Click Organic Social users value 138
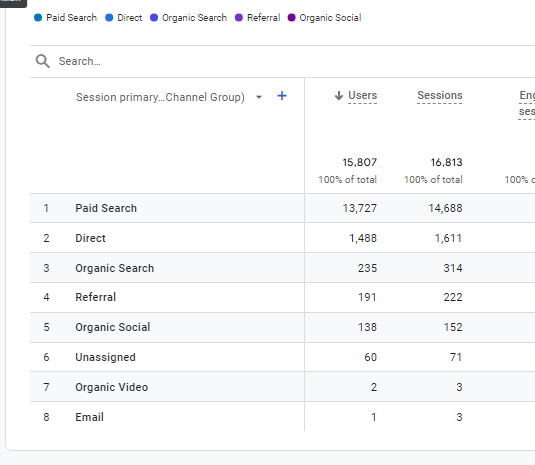Viewport: 535px width, 465px height. [367, 327]
